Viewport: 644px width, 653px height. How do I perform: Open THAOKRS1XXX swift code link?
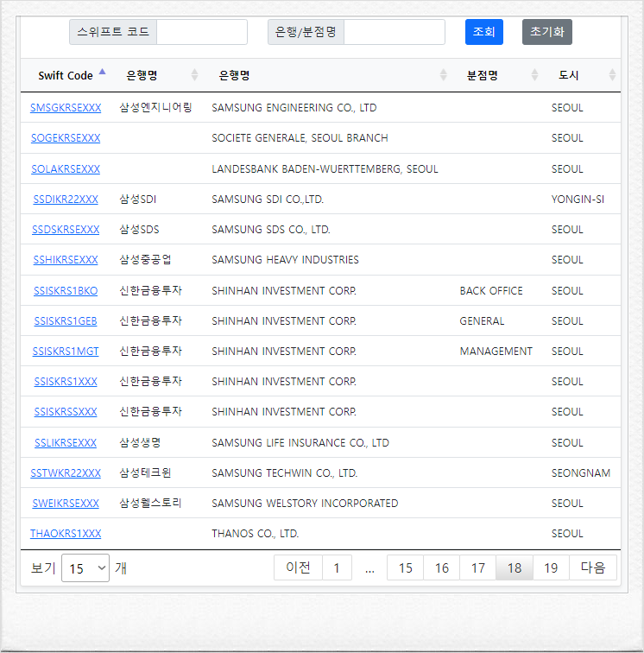coord(66,534)
